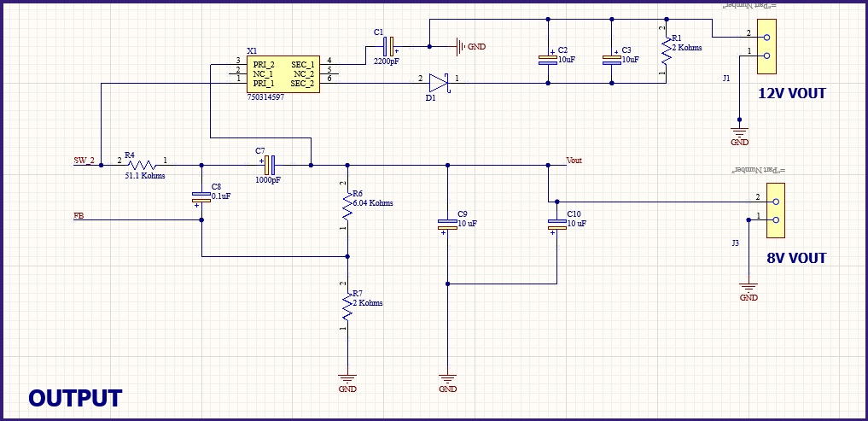Select the R4 51.1 Kohms resistor symbol

141,164
